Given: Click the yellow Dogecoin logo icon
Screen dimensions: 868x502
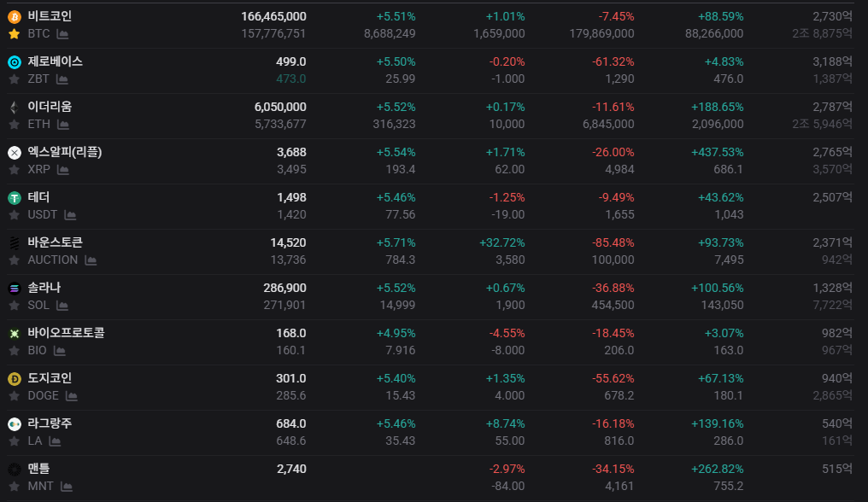Looking at the screenshot, I should click(x=14, y=378).
